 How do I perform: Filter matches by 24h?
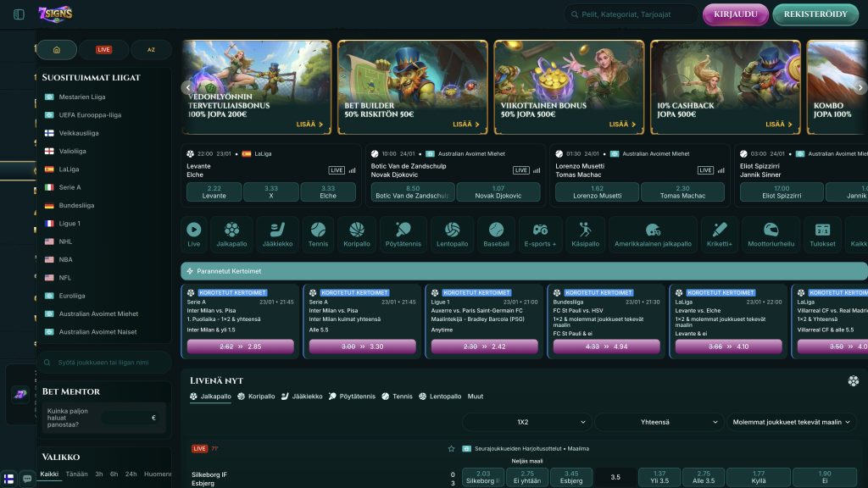click(131, 474)
